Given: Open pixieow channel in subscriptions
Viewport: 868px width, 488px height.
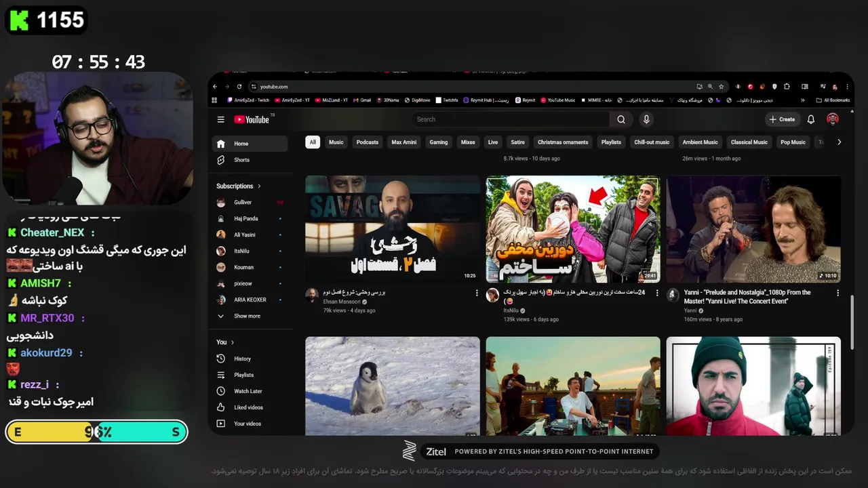Looking at the screenshot, I should 250,283.
